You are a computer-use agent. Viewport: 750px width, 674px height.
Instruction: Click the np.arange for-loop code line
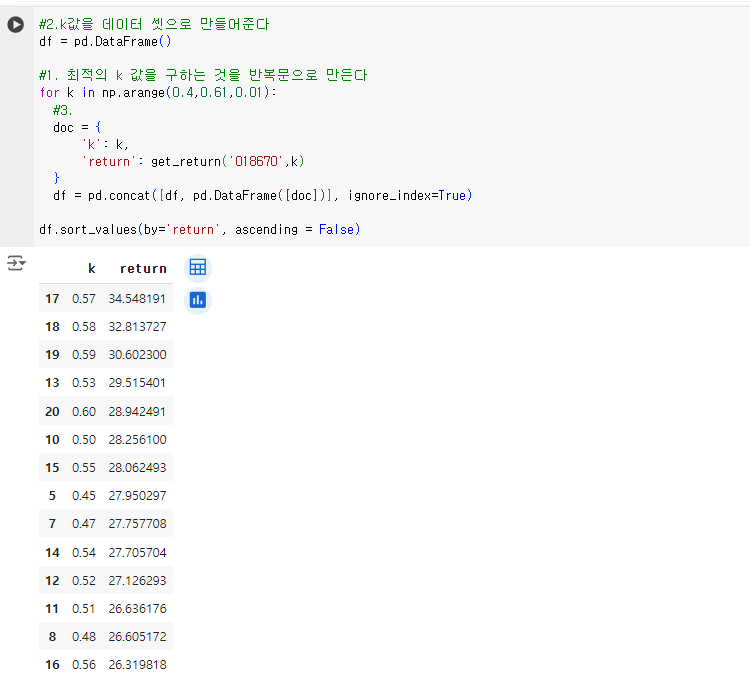(158, 92)
